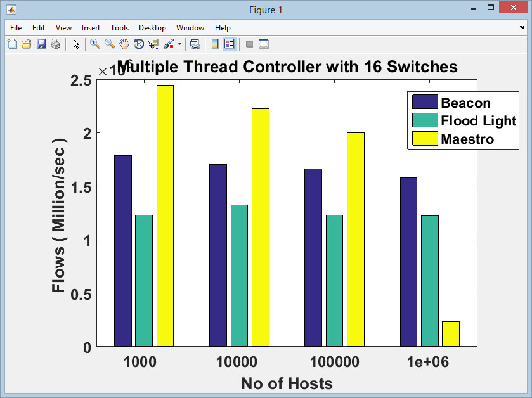Click the short Maestro bar at 1e+06
The image size is (532, 398).
click(451, 334)
